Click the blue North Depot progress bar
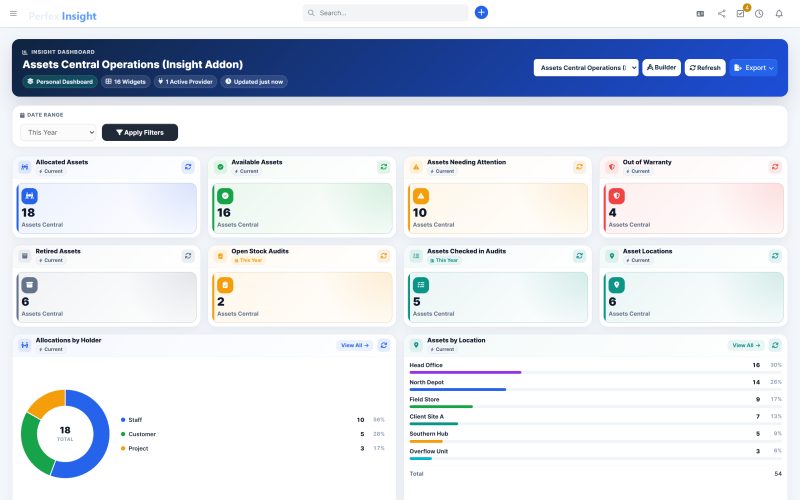 tap(458, 390)
